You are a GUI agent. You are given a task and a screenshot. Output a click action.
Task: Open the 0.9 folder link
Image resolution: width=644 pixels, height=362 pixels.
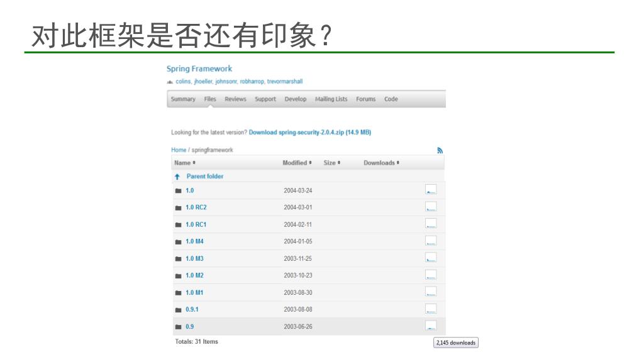pyautogui.click(x=189, y=327)
